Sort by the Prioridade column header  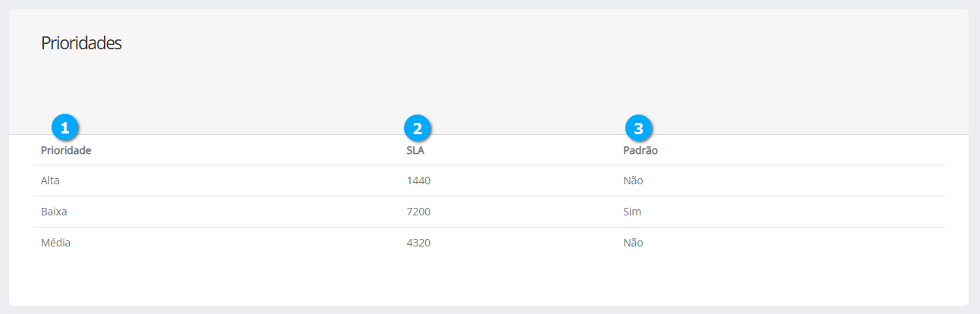click(66, 150)
